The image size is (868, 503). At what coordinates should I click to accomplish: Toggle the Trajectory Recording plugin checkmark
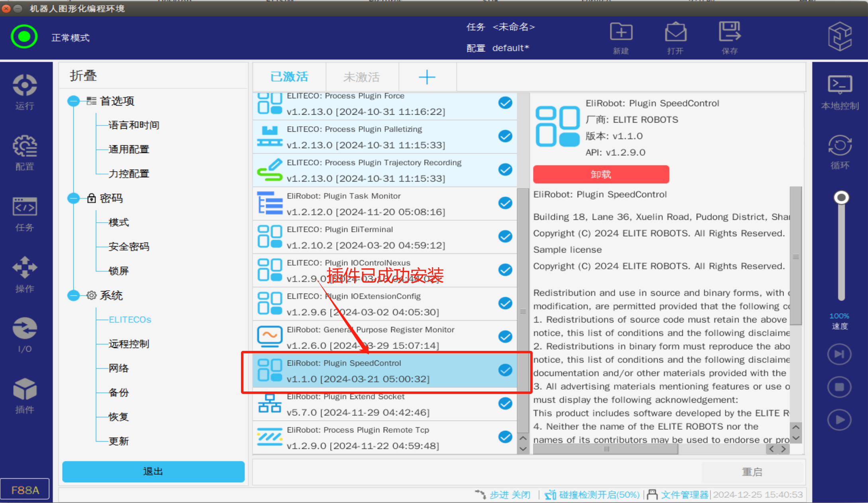pyautogui.click(x=505, y=170)
